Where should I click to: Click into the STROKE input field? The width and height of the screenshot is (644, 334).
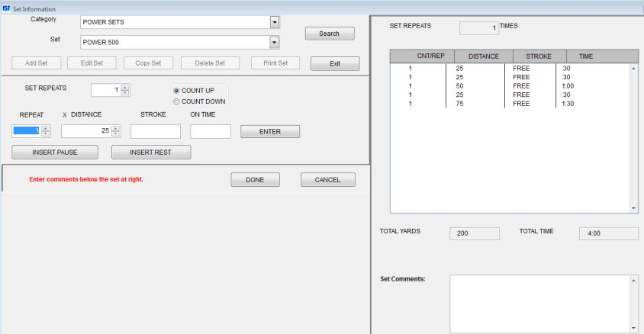click(155, 131)
